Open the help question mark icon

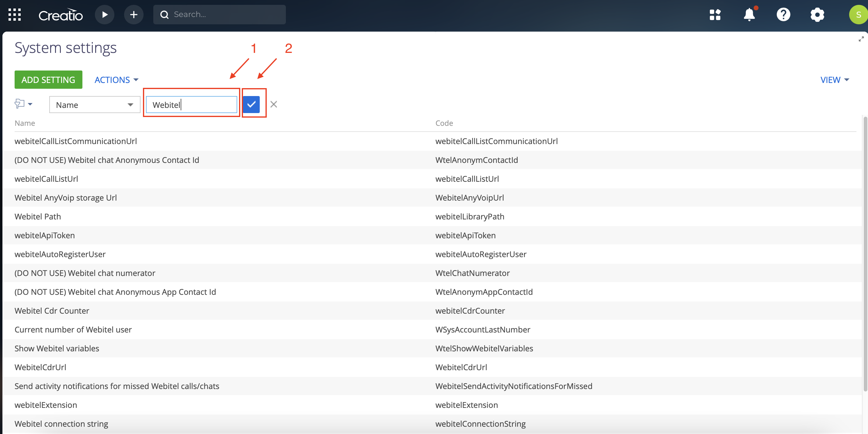(783, 15)
